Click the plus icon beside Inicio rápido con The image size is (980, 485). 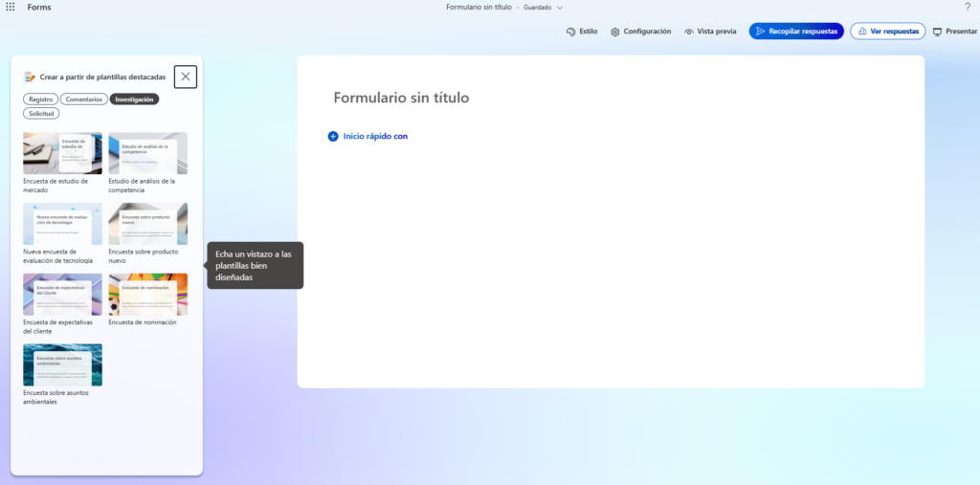point(333,136)
